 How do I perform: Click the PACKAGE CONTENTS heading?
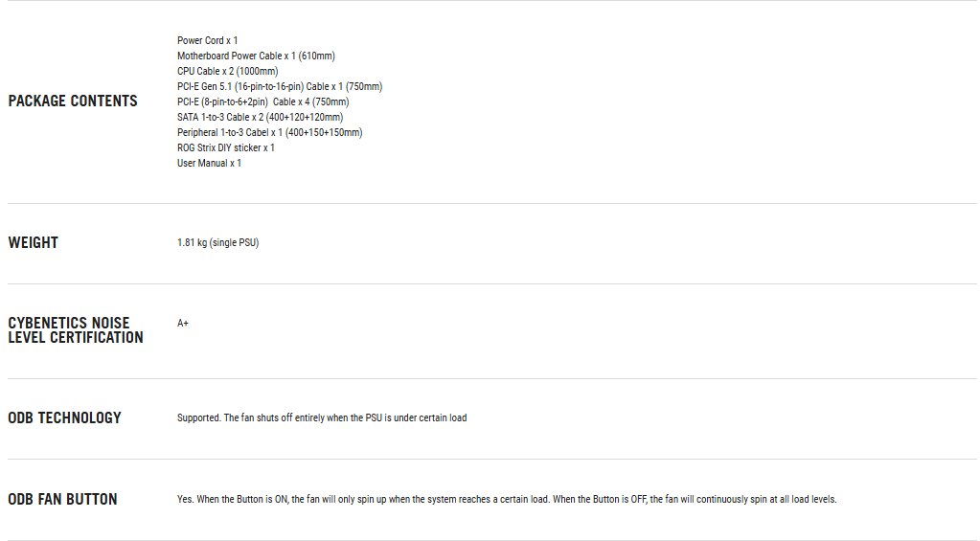73,101
